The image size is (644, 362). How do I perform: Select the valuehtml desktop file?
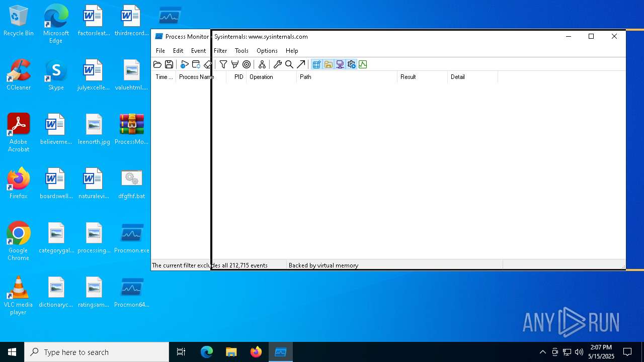pos(132,75)
